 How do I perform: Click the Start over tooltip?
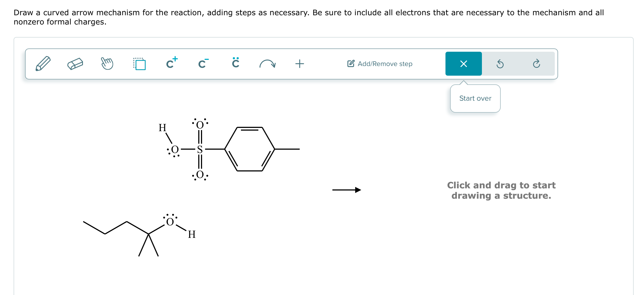point(475,98)
